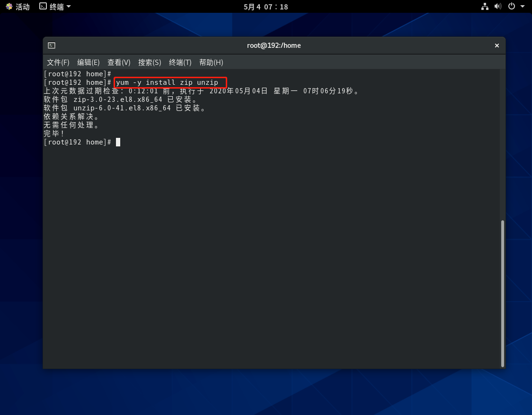Screen dimensions: 532x415
Task: Open the clock showing 5月4 07:18
Action: click(x=266, y=7)
